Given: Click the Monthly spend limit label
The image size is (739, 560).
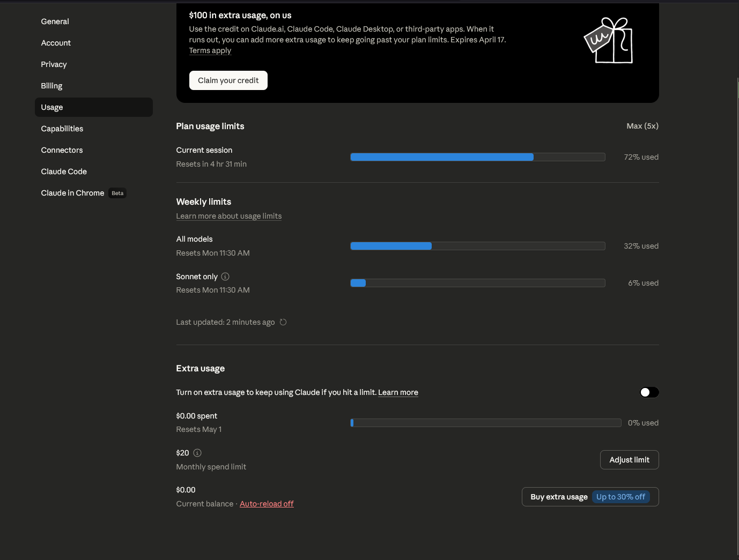Looking at the screenshot, I should [211, 467].
